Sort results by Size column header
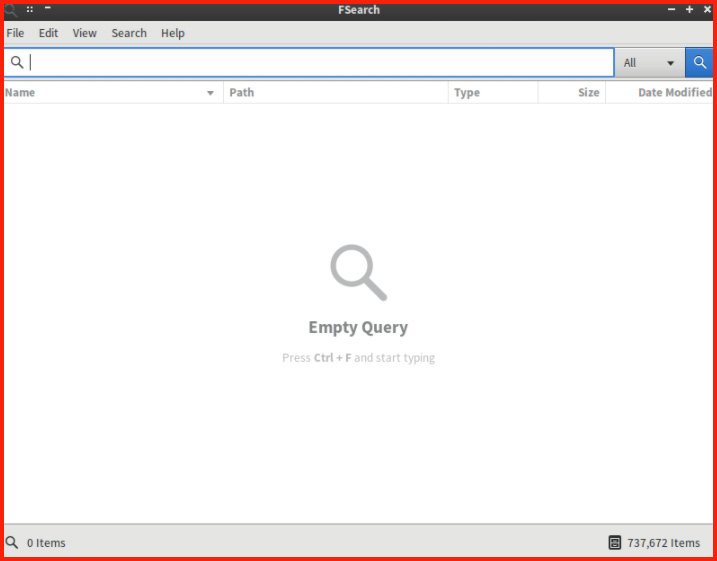The image size is (717, 561). [x=572, y=92]
